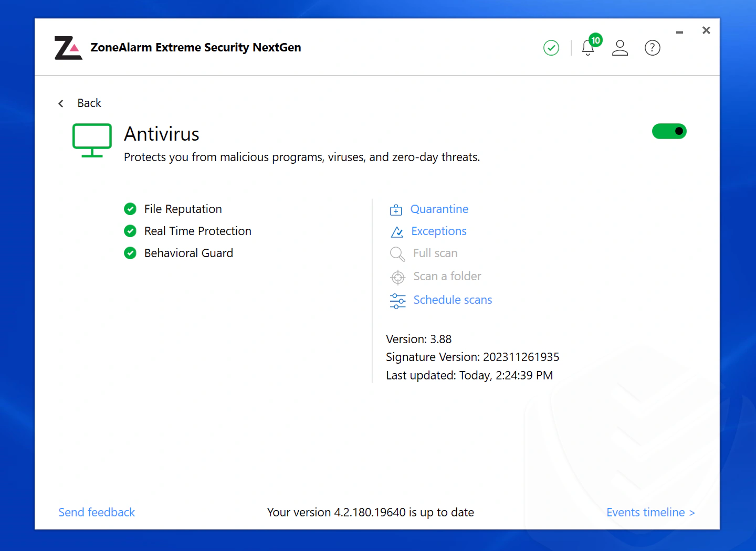The height and width of the screenshot is (551, 756).
Task: Click the Quarantine medkit icon
Action: pyautogui.click(x=396, y=210)
